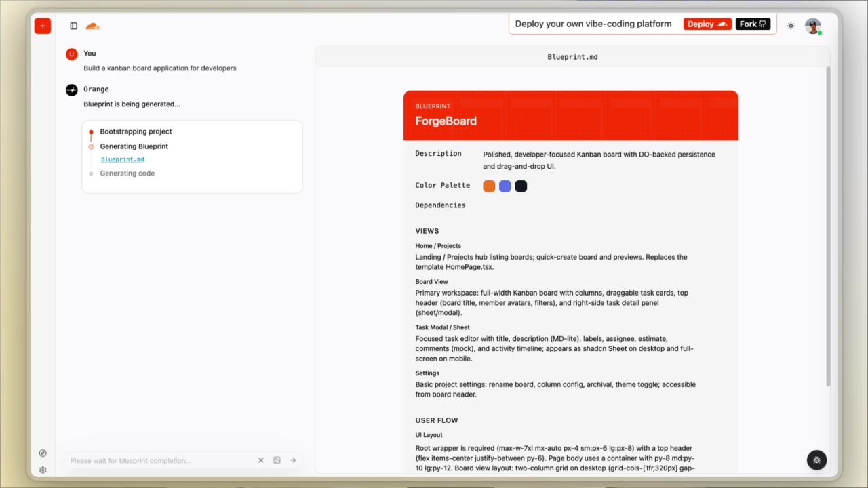The height and width of the screenshot is (488, 868).
Task: Start a new chat with the orange plus icon
Action: tap(42, 25)
